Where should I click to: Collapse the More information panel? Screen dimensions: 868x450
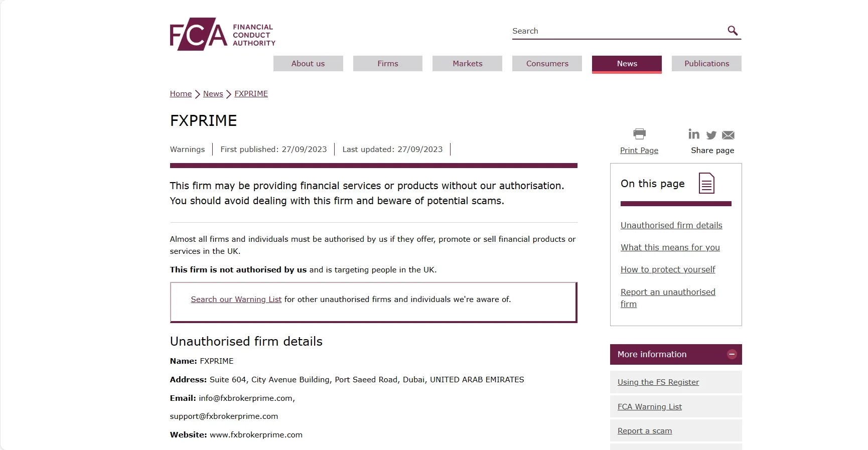click(732, 354)
